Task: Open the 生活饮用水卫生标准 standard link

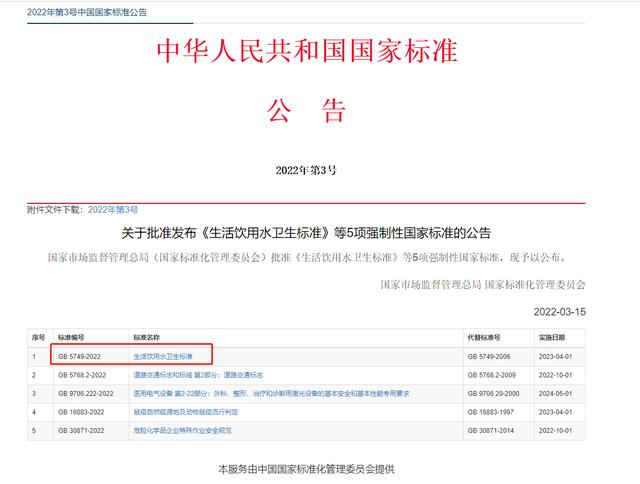Action: (161, 355)
